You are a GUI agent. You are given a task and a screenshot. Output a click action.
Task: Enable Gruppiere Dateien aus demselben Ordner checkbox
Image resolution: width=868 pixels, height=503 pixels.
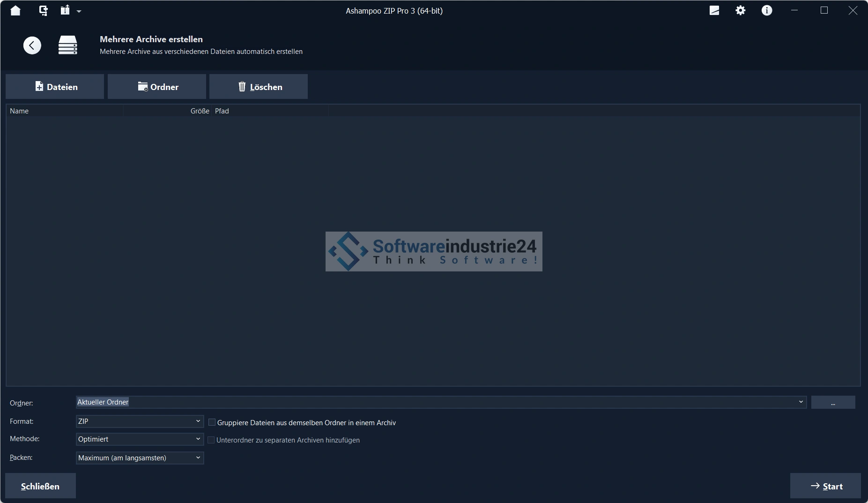[x=212, y=422]
